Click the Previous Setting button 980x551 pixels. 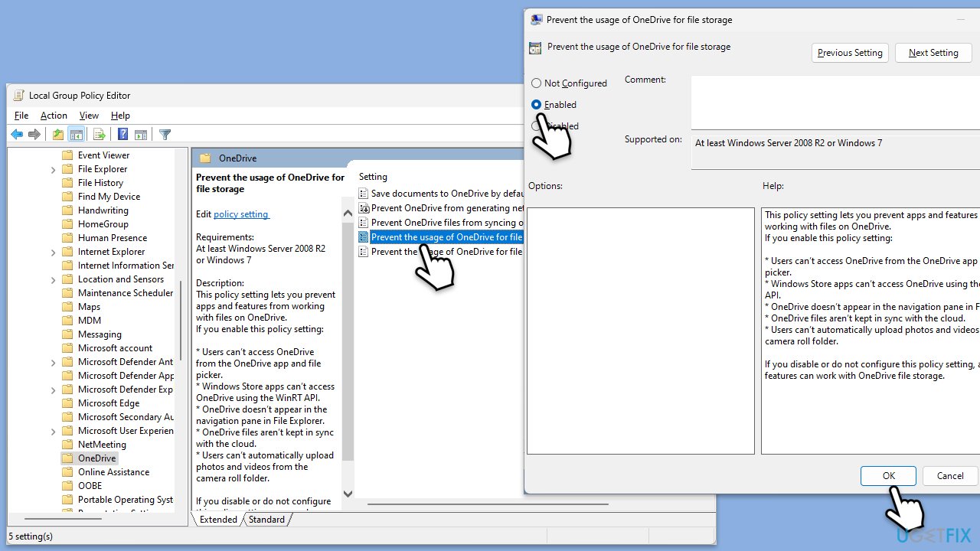pyautogui.click(x=850, y=53)
